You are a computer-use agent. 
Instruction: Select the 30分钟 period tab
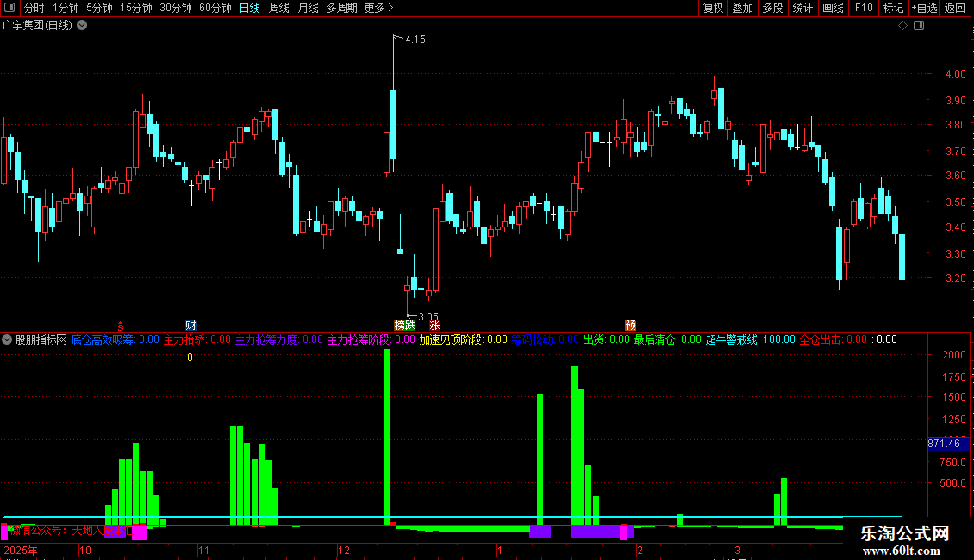click(175, 8)
